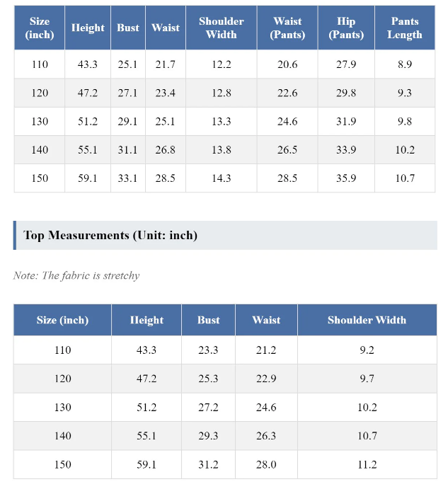Select the 26.8 waist cell

pos(166,150)
